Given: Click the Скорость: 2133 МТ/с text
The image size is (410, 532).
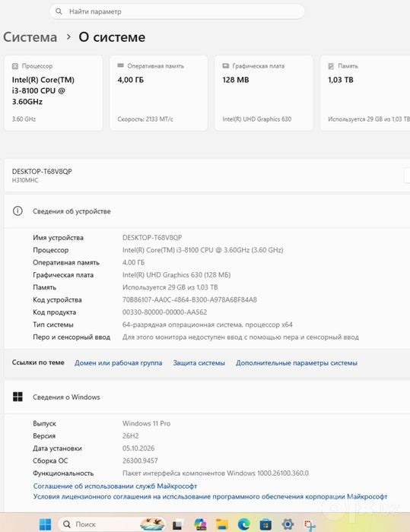Looking at the screenshot, I should (145, 119).
